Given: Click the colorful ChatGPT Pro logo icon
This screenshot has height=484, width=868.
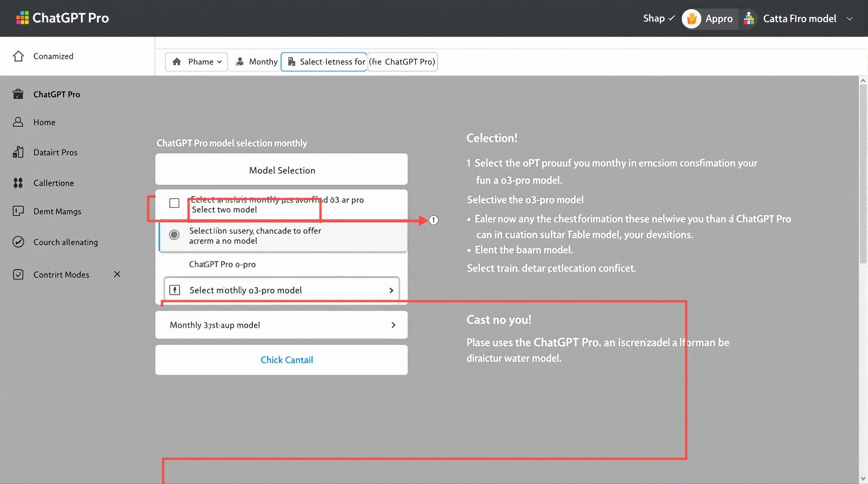Looking at the screenshot, I should point(23,18).
